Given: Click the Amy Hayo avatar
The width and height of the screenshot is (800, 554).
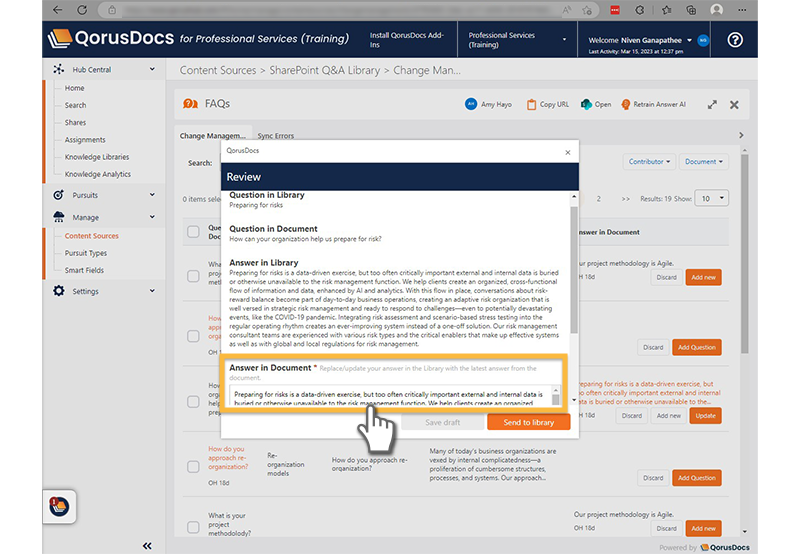Looking at the screenshot, I should 471,104.
